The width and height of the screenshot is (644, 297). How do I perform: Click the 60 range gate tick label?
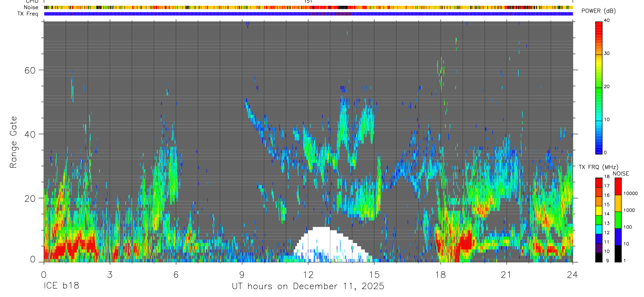34,70
